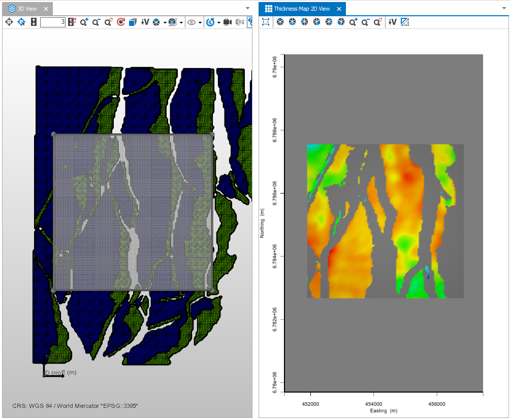Toggle the eye visibility icon in 3D View

tap(192, 22)
